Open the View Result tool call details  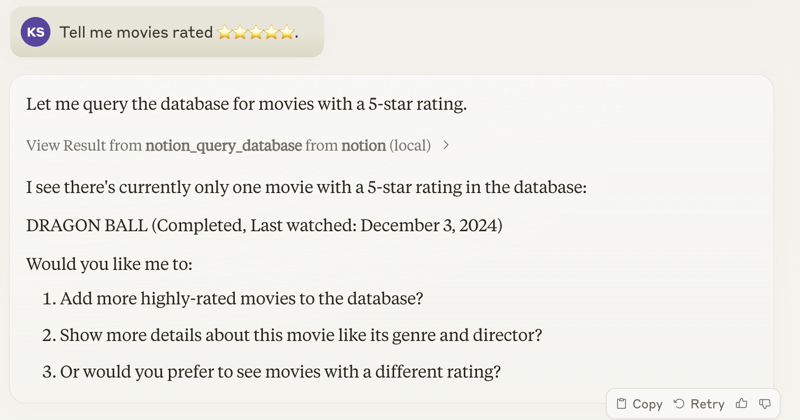(x=84, y=145)
